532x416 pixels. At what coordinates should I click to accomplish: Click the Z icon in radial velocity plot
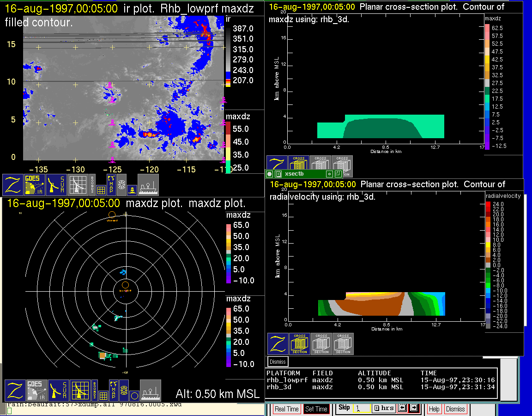(x=278, y=344)
